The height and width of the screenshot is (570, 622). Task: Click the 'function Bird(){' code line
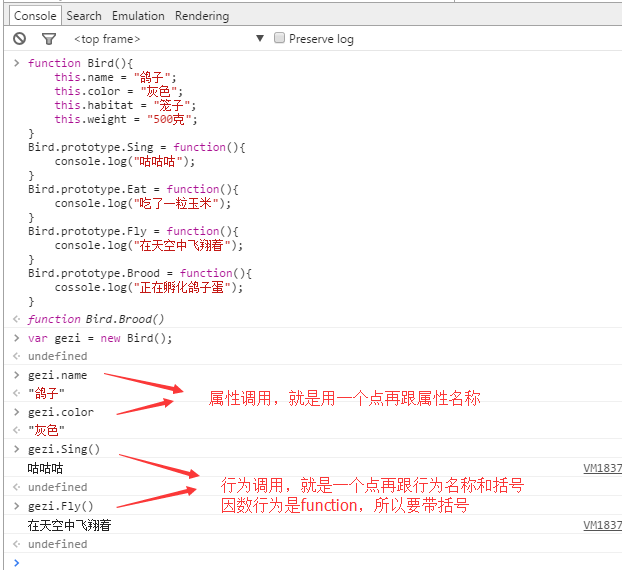[81, 63]
